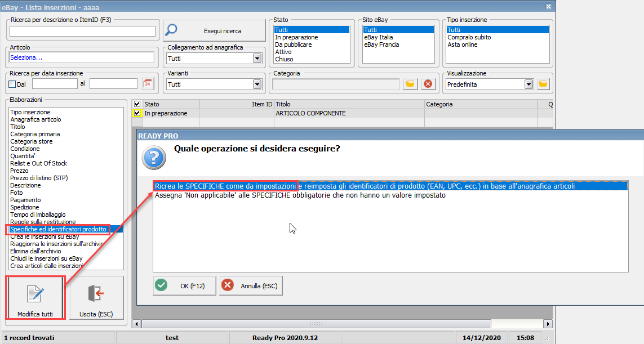Select Relist e Out Of Stock entry
644x344 pixels.
(66, 163)
